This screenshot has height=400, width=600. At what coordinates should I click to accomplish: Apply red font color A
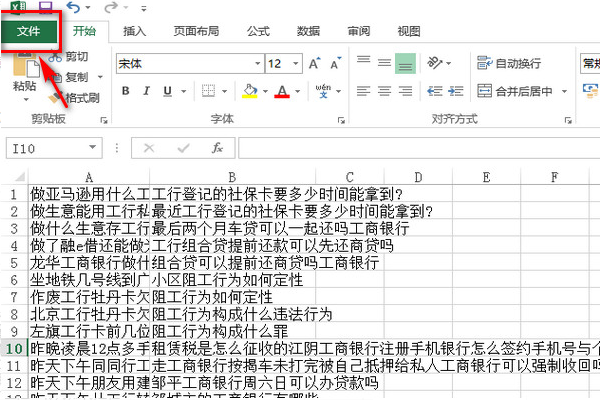282,91
